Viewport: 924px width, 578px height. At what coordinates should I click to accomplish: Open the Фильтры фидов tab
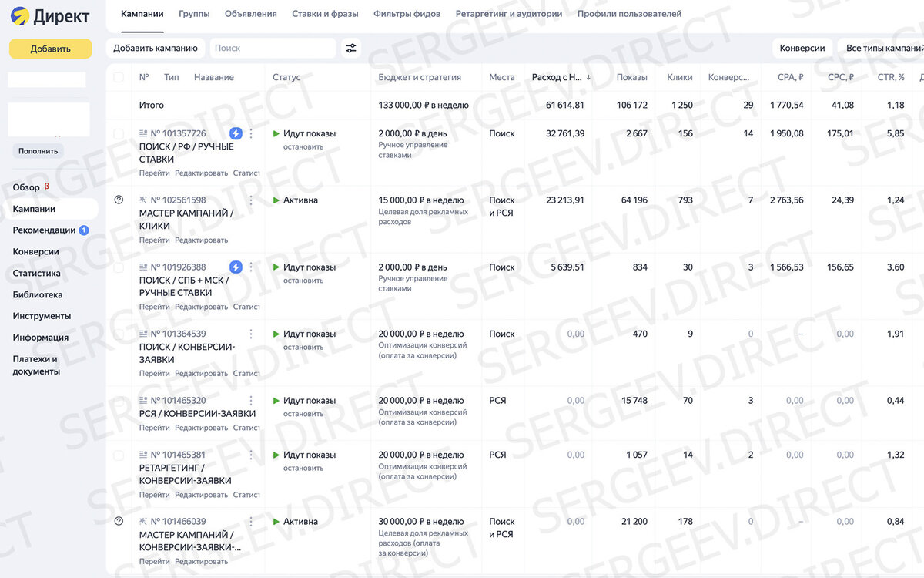[x=407, y=14]
